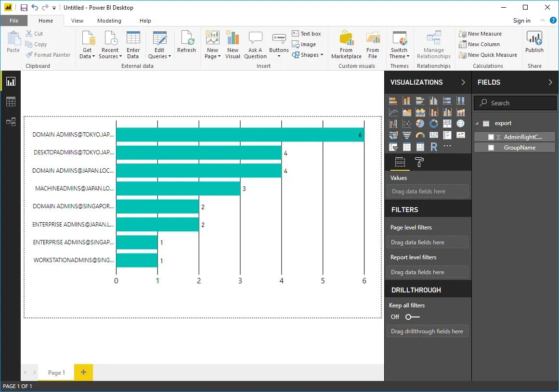
Task: Click the Refresh button
Action: click(186, 42)
